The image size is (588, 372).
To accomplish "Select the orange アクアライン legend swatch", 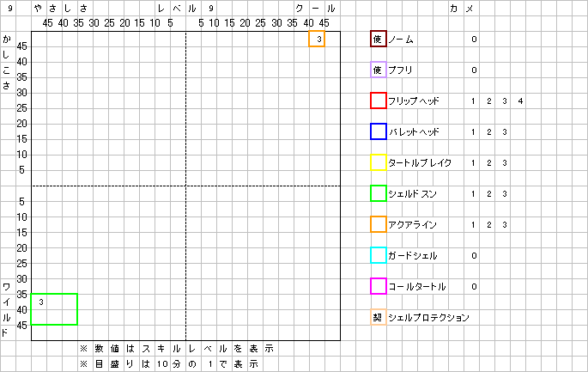I will 379,224.
